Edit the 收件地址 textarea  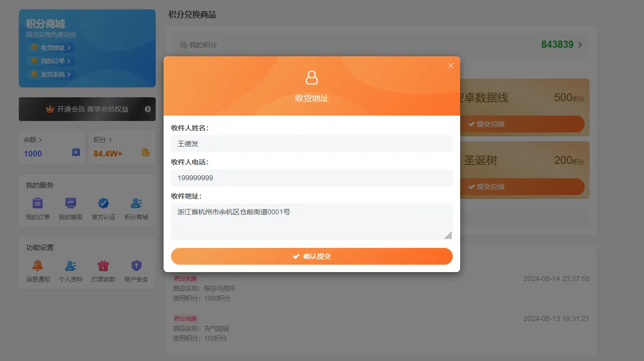(312, 222)
